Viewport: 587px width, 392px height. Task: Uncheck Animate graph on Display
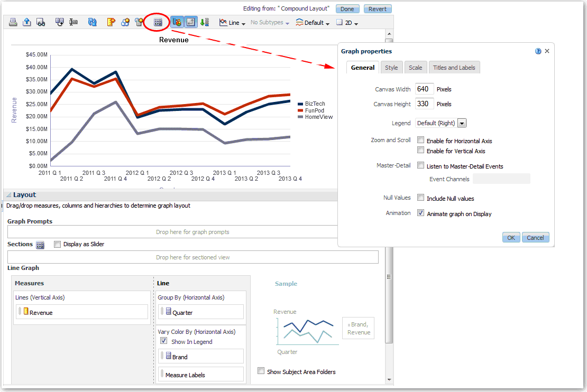click(x=421, y=213)
